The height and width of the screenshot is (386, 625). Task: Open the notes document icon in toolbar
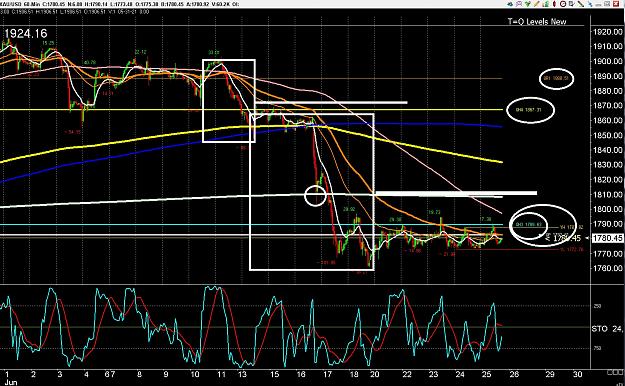(x=572, y=4)
